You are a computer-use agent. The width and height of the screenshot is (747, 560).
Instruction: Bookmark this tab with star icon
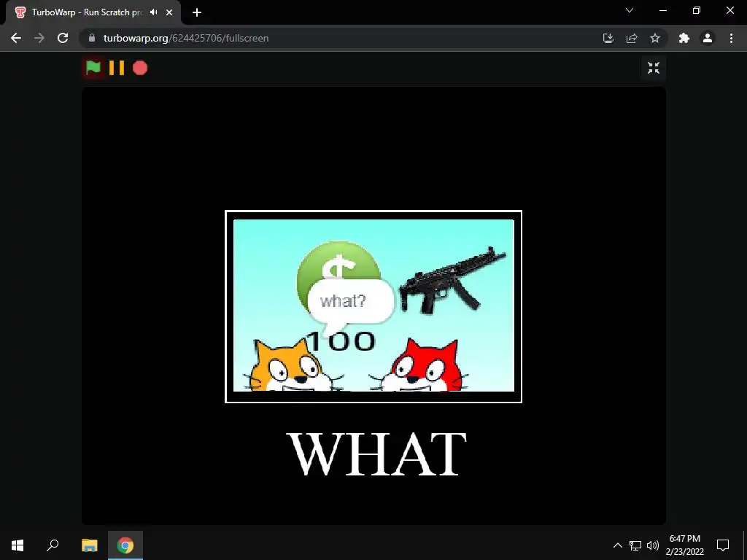coord(655,38)
